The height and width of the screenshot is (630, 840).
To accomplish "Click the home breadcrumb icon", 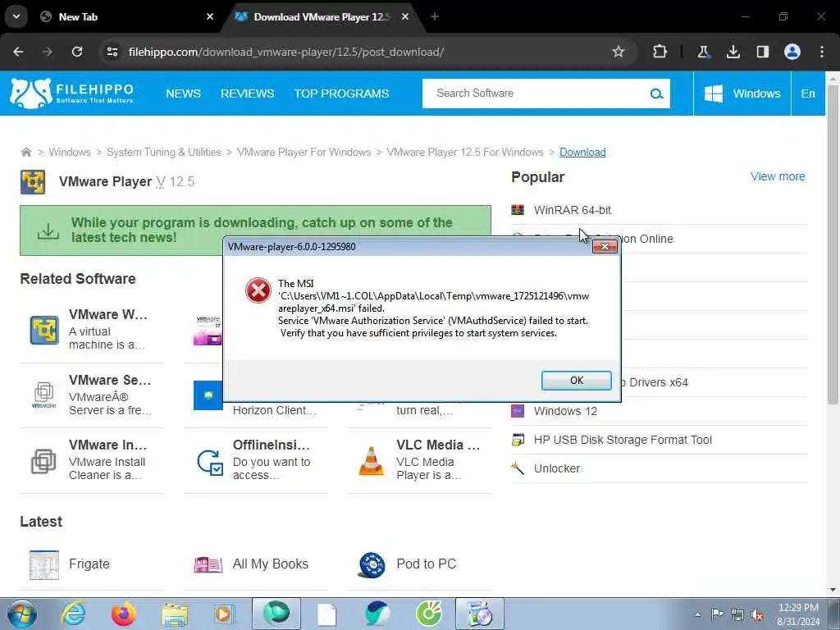I will [x=25, y=152].
